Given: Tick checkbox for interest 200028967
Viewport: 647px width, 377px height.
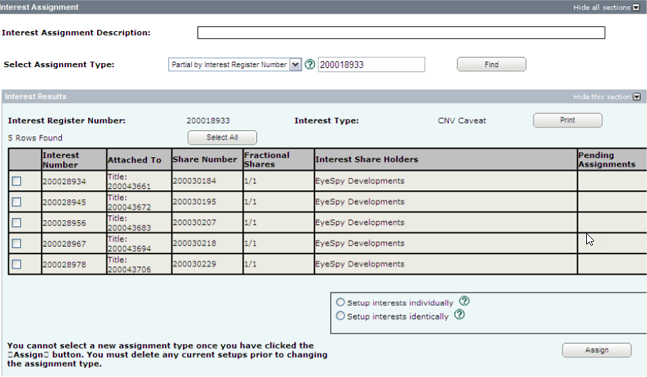Looking at the screenshot, I should point(17,243).
